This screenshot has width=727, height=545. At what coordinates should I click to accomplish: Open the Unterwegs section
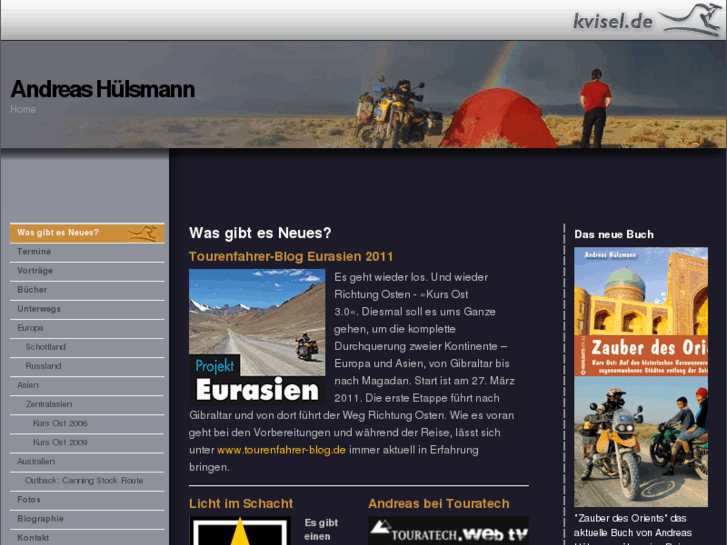[87, 309]
